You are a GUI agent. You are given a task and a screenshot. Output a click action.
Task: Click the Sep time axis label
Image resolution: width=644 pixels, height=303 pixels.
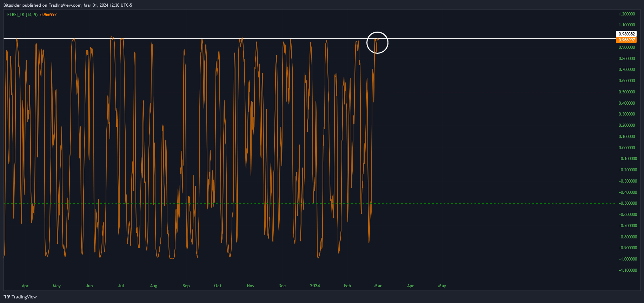(186, 286)
